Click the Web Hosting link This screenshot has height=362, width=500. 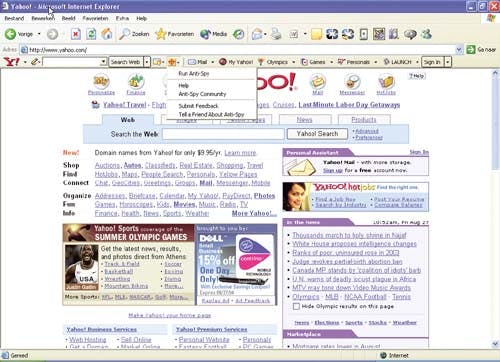(88, 340)
